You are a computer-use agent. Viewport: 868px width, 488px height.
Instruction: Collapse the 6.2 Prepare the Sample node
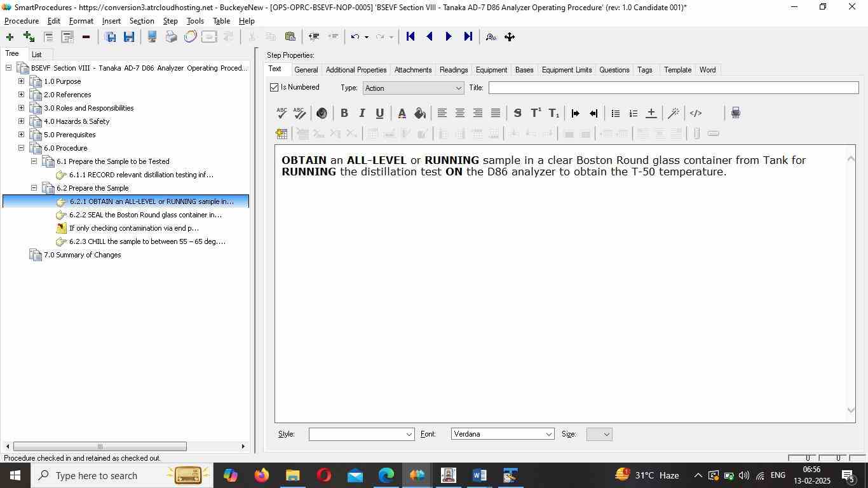[x=34, y=188]
